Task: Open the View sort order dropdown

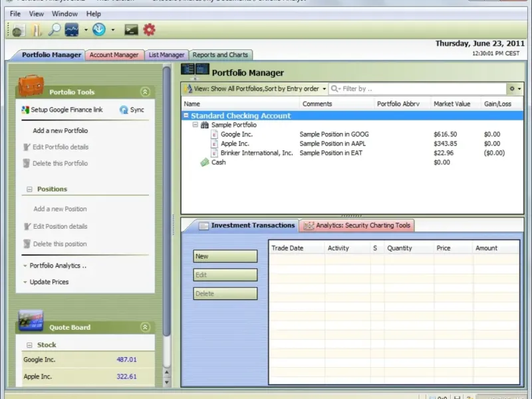Action: pyautogui.click(x=255, y=89)
